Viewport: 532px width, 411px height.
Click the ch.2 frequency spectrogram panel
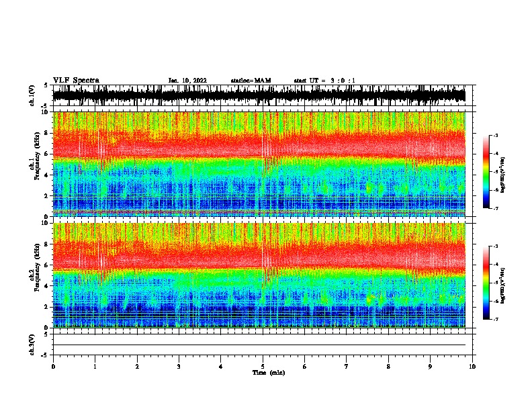click(x=259, y=275)
